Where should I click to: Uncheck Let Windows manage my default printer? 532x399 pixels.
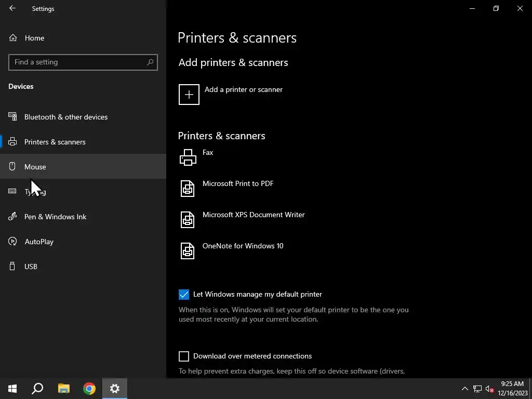(184, 294)
